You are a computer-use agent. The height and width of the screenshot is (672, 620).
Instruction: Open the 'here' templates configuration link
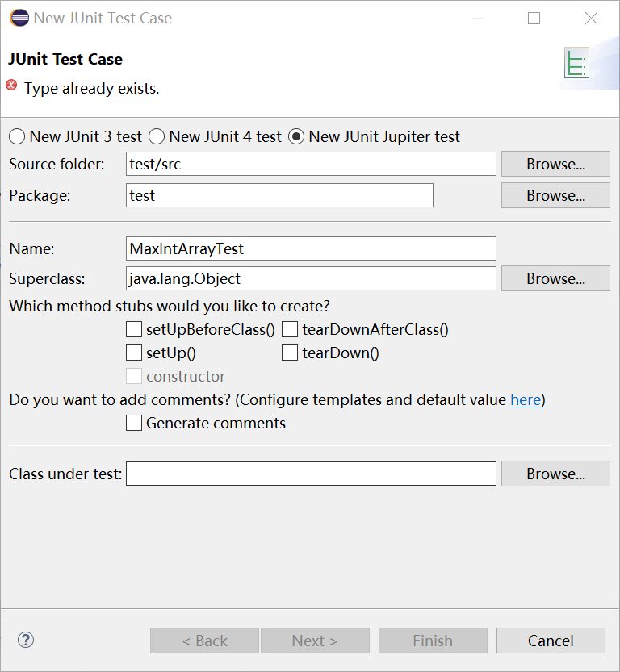526,399
